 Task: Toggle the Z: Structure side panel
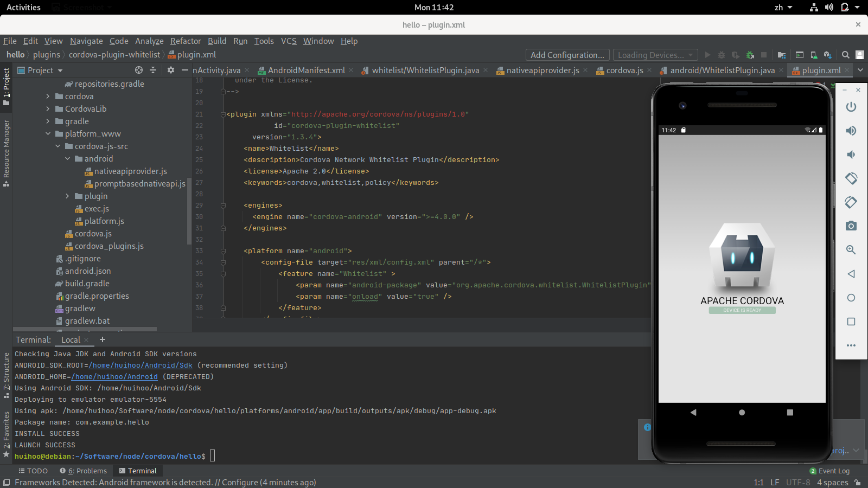click(6, 375)
